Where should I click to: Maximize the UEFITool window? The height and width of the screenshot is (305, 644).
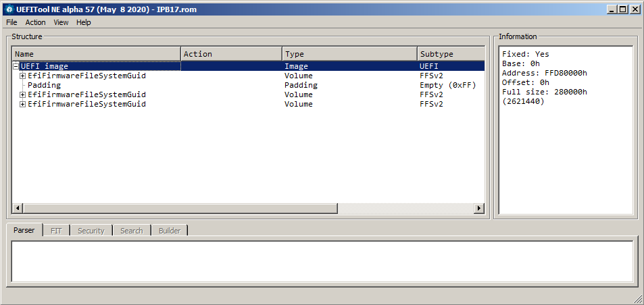pyautogui.click(x=622, y=9)
